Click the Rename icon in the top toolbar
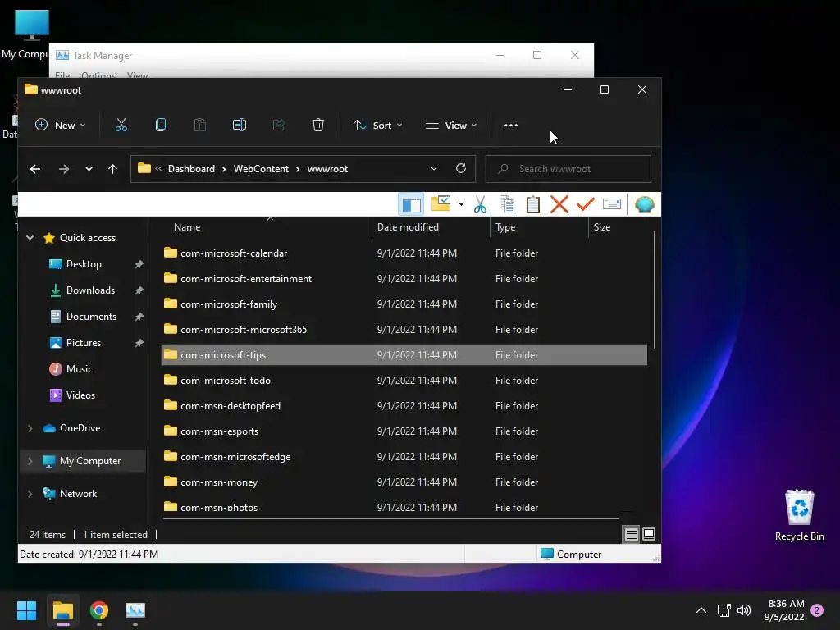This screenshot has width=840, height=630. 239,125
